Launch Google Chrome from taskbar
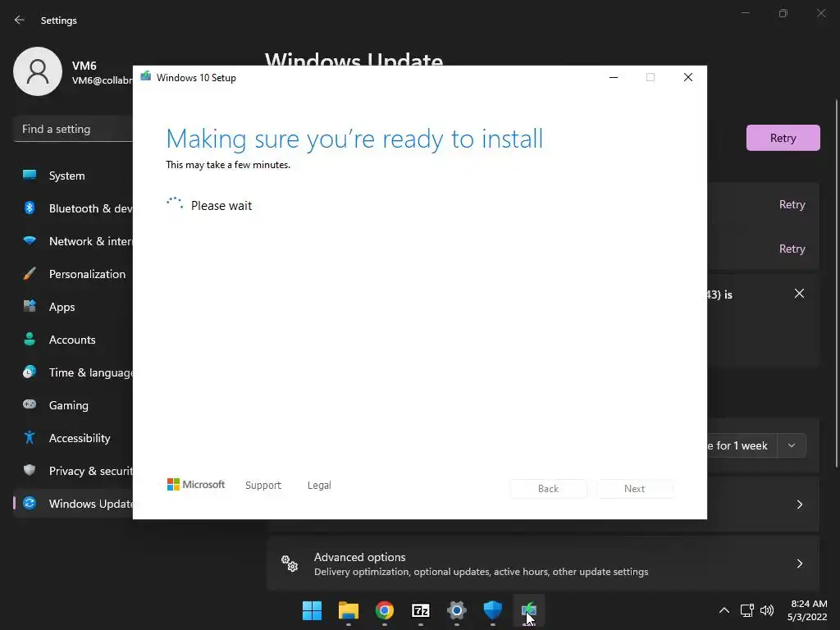 pyautogui.click(x=384, y=610)
